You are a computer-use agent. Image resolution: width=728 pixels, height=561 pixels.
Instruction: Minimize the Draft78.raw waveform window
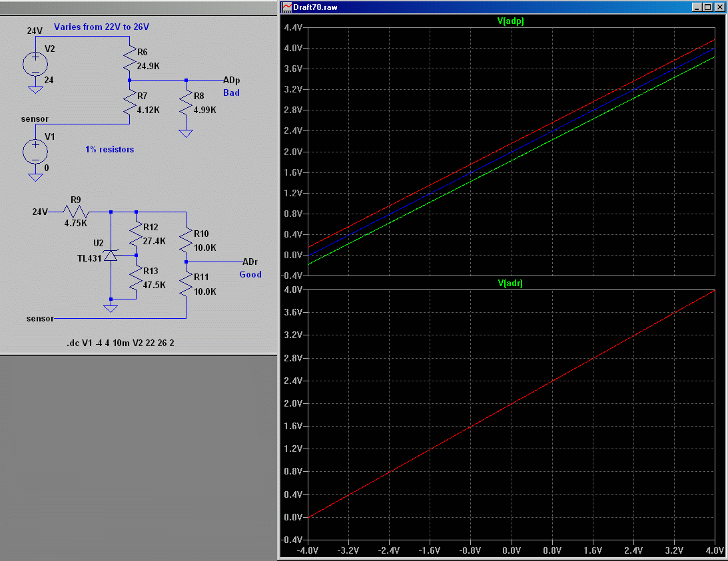(x=697, y=7)
